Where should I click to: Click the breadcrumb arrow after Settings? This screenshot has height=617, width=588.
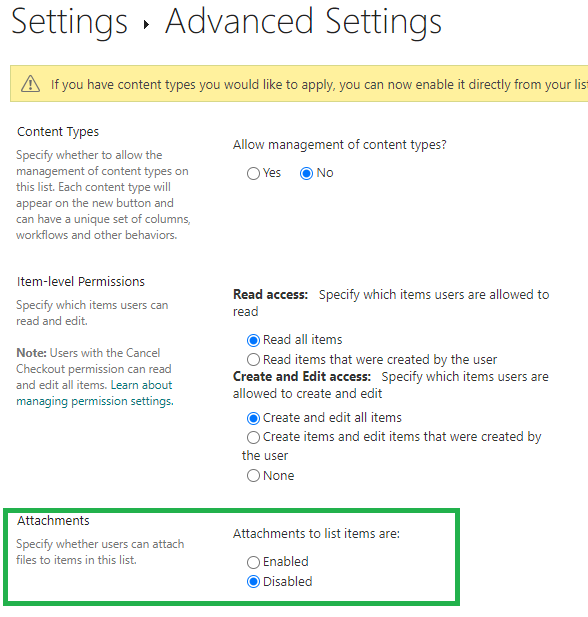146,25
